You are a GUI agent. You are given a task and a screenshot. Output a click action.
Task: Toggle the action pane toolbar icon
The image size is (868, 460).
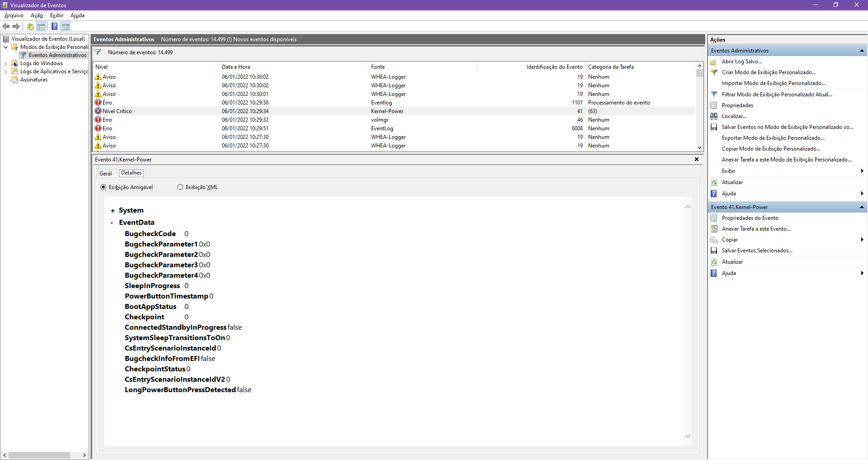coord(65,26)
